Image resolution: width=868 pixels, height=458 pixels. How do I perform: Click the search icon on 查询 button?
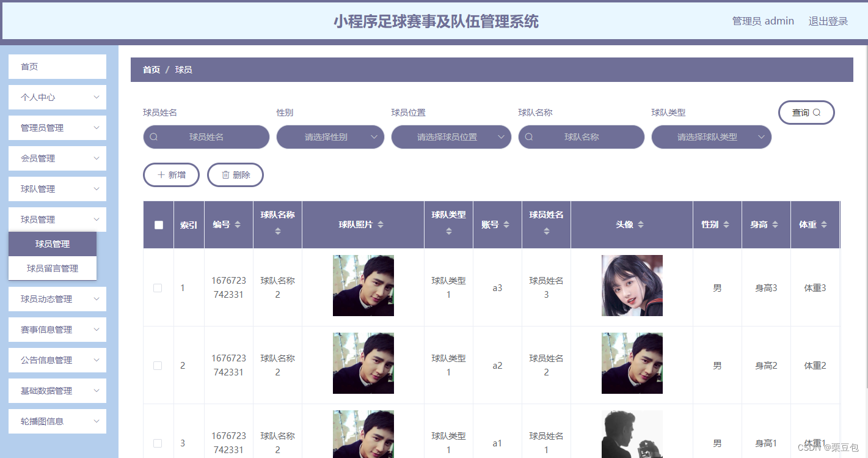(x=817, y=113)
